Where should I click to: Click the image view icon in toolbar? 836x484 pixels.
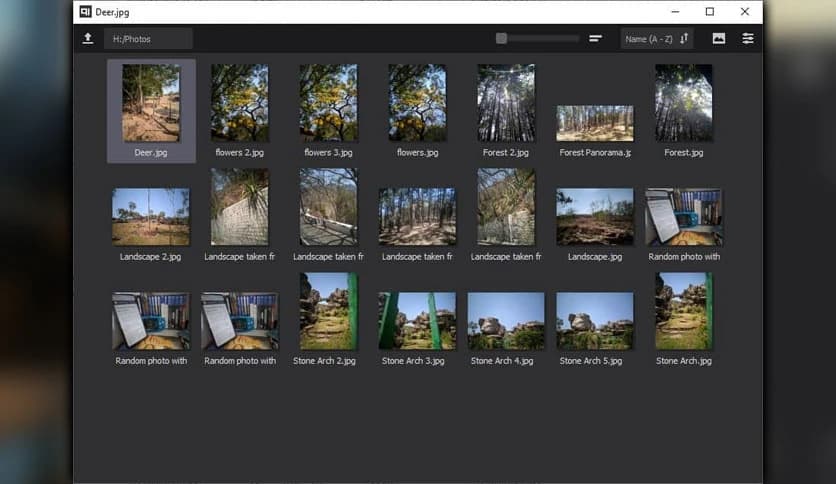(718, 39)
